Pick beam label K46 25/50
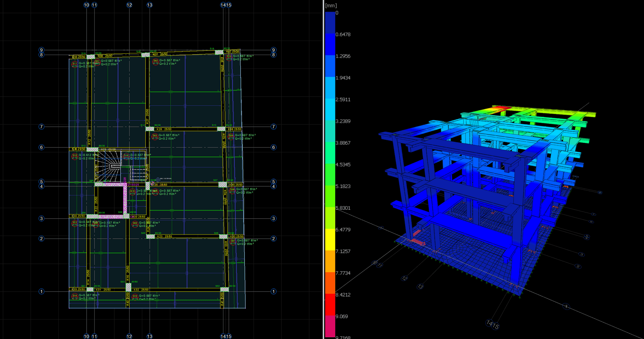Image resolution: width=644 pixels, height=339 pixels. coord(235,129)
